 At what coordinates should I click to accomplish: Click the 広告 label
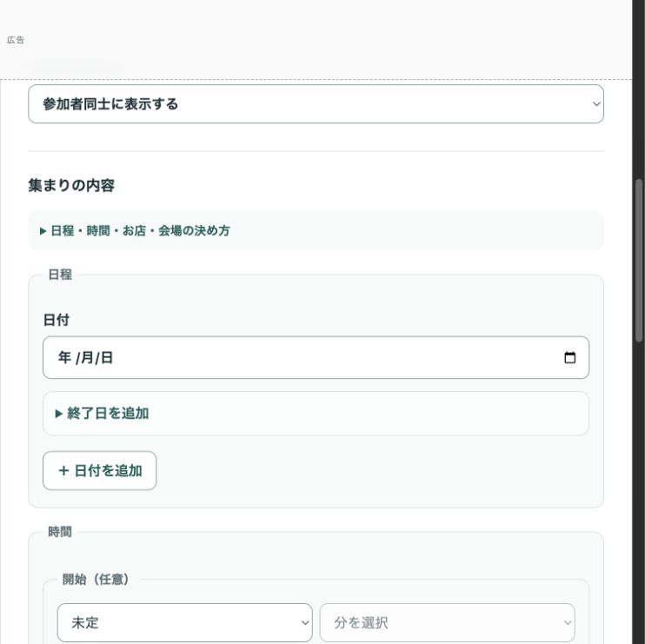point(16,40)
